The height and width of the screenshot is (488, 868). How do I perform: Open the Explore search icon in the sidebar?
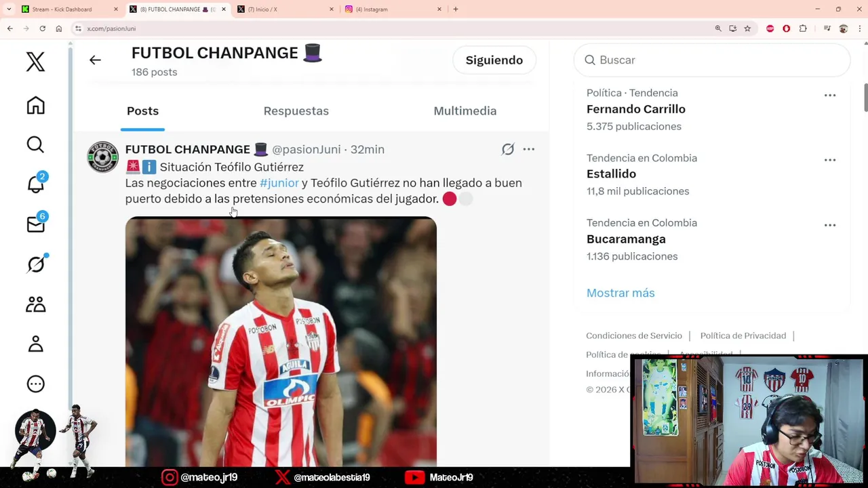point(35,144)
